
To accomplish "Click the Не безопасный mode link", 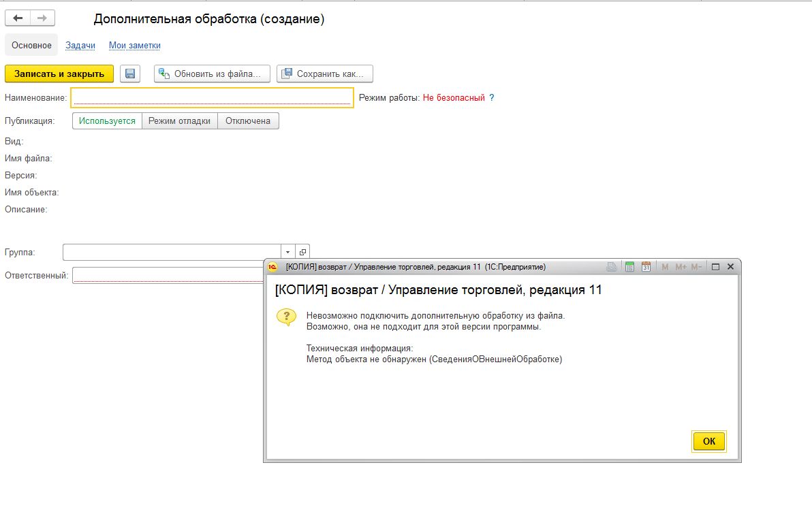I will [454, 98].
